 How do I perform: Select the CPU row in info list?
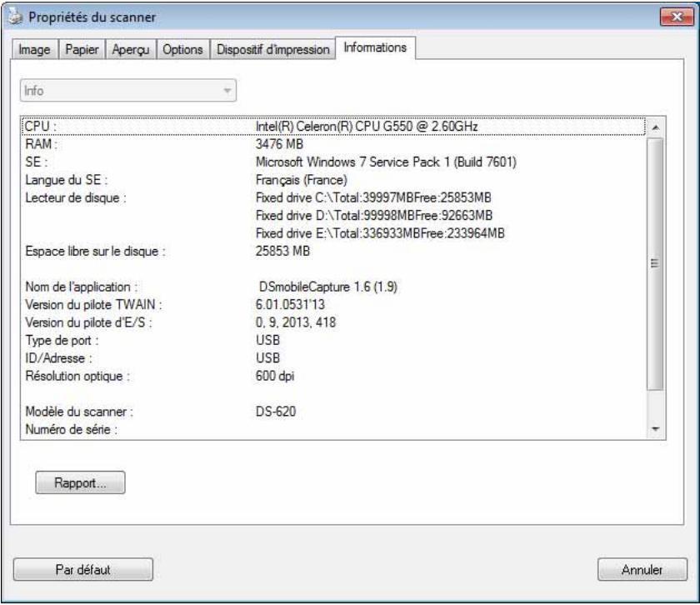point(333,127)
